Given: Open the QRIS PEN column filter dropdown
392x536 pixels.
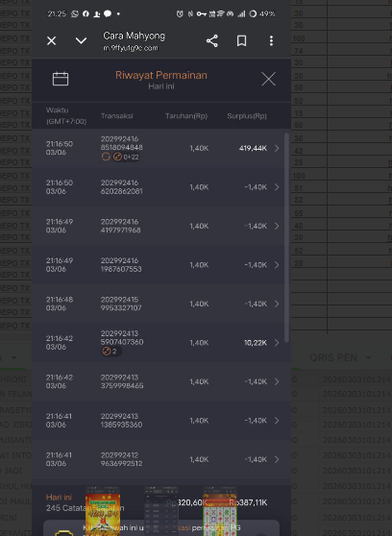Looking at the screenshot, I should (368, 358).
